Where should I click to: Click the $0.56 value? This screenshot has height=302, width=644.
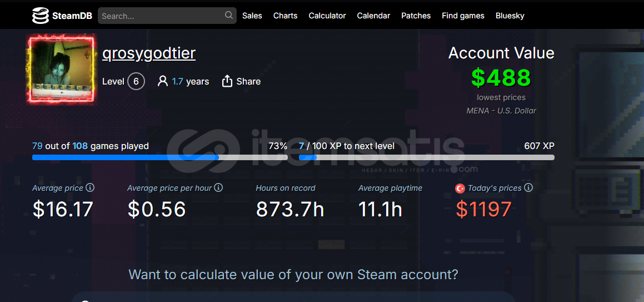(157, 209)
